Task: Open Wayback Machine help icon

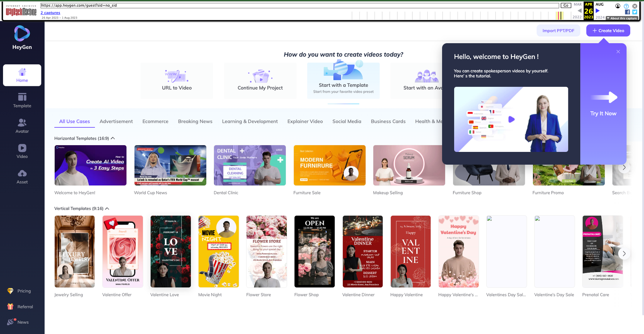Action: pos(626,6)
